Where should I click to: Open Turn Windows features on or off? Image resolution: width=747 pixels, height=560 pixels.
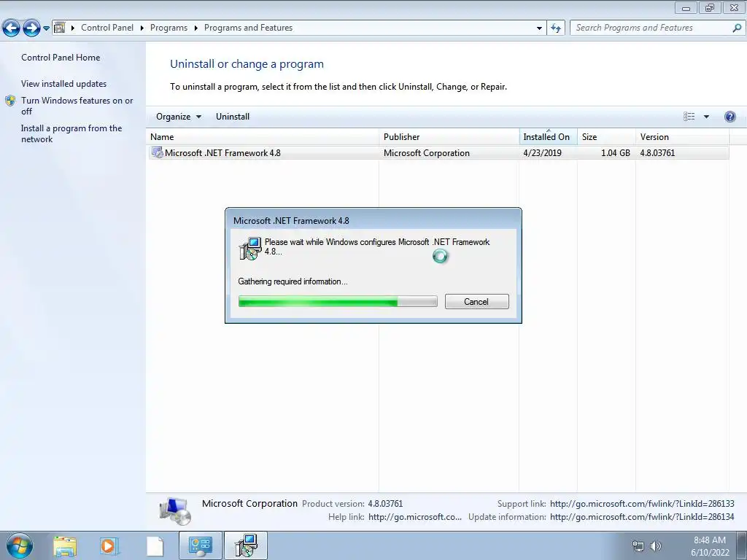(77, 106)
